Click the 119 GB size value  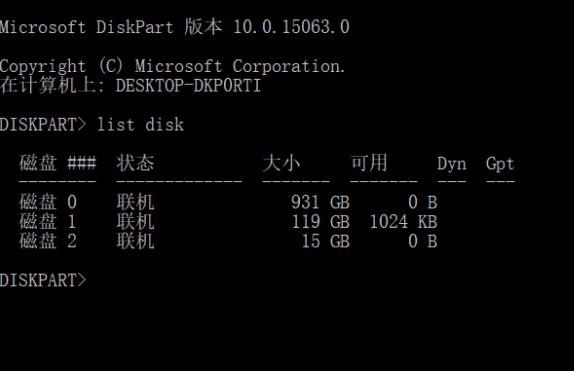coord(320,222)
